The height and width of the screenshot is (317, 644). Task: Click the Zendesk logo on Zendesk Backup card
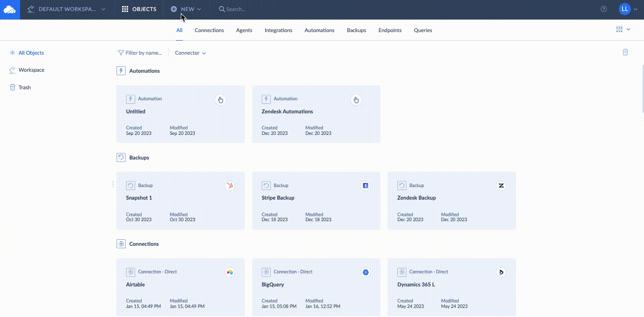(501, 185)
